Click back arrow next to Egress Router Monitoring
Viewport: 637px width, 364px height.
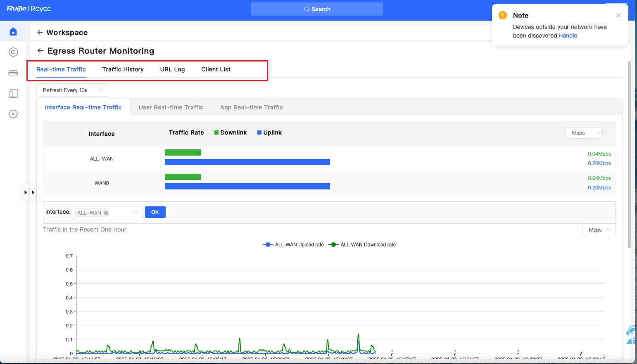tap(40, 50)
